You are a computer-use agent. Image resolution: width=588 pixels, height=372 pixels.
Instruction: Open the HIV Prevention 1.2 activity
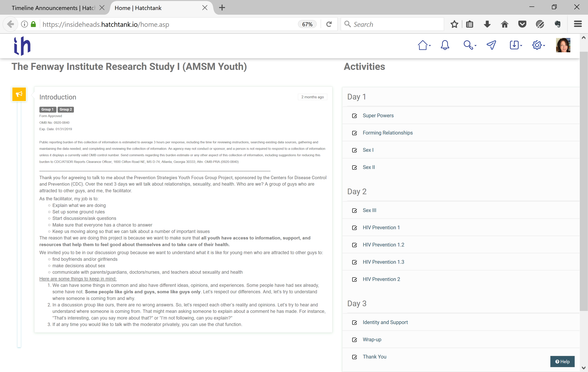(383, 245)
